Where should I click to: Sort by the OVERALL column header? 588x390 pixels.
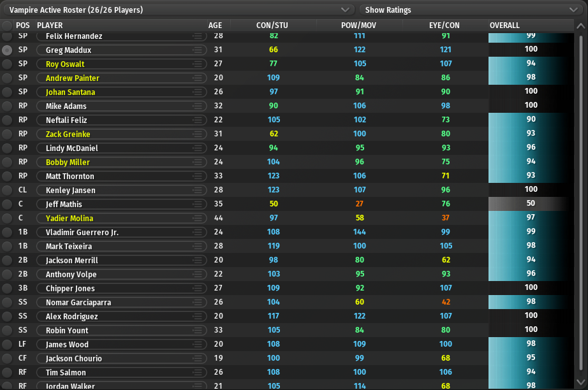pos(504,25)
